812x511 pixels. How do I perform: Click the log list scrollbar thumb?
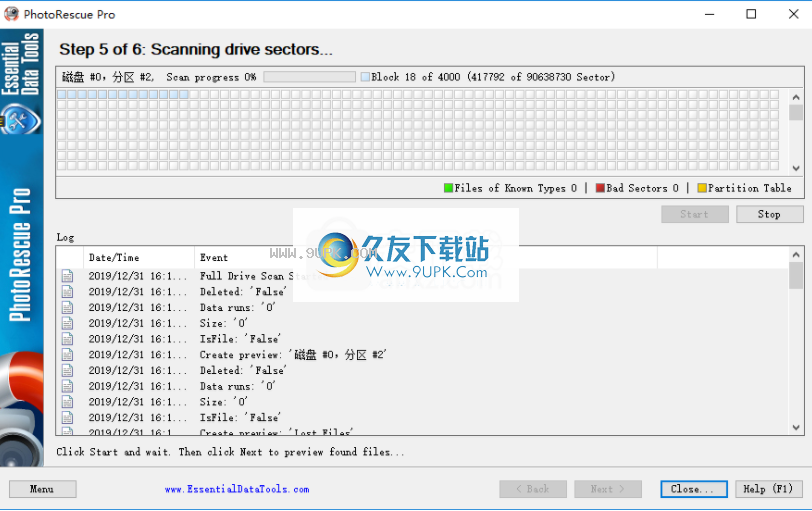[x=796, y=275]
